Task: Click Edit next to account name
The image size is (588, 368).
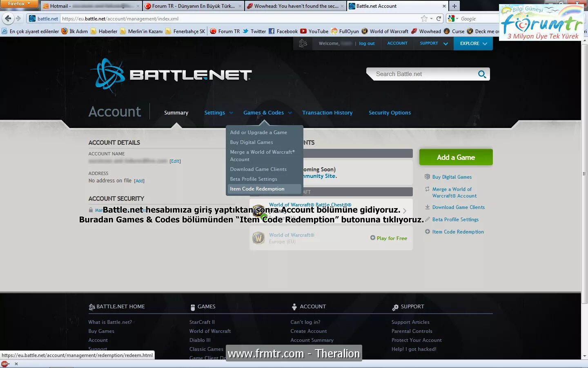Action: pyautogui.click(x=175, y=161)
